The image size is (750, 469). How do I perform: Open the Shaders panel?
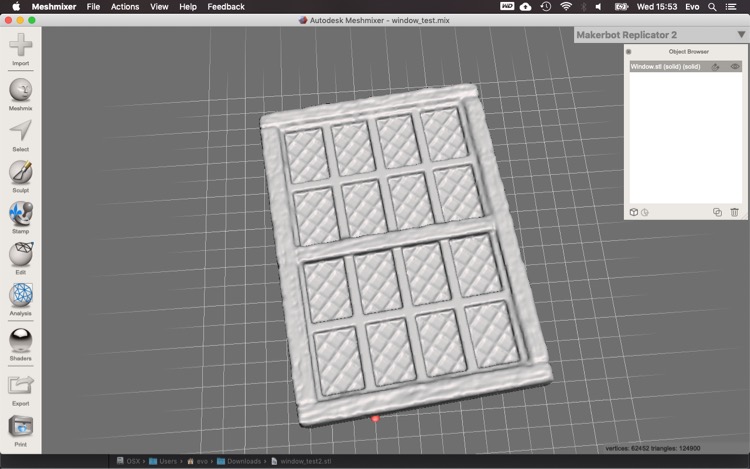21,345
